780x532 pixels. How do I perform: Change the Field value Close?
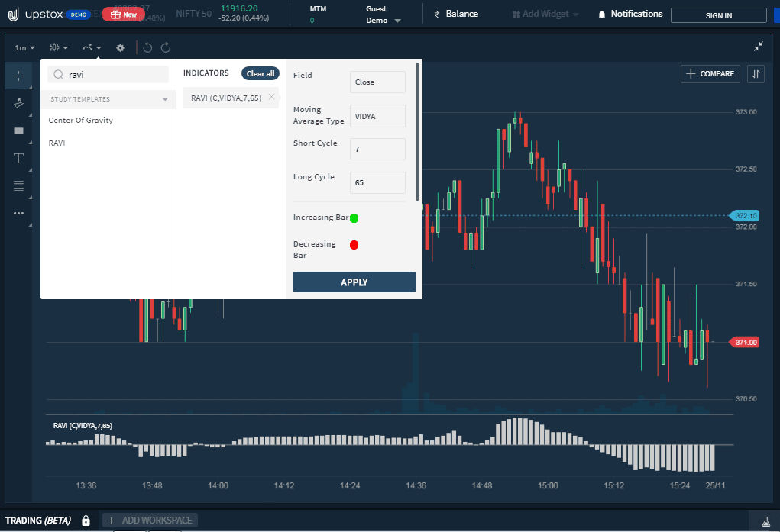click(x=377, y=82)
